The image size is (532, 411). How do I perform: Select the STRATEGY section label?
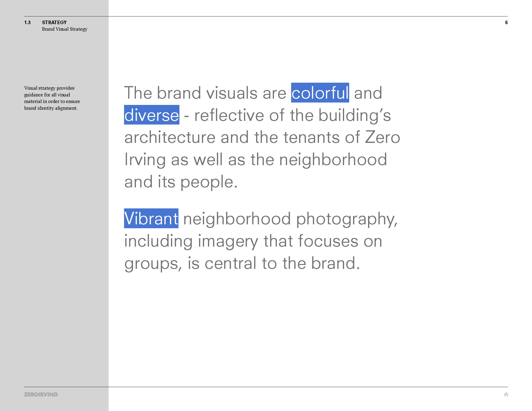coord(54,22)
